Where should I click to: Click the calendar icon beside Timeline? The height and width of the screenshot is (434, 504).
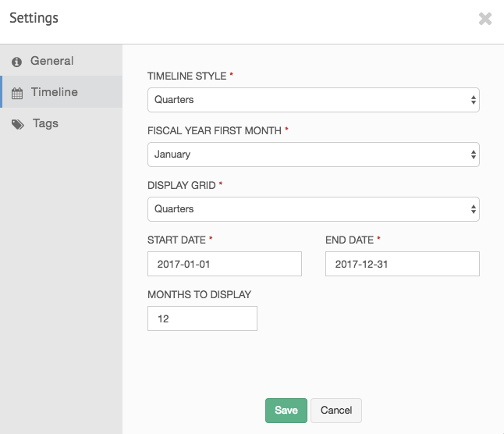click(x=17, y=93)
